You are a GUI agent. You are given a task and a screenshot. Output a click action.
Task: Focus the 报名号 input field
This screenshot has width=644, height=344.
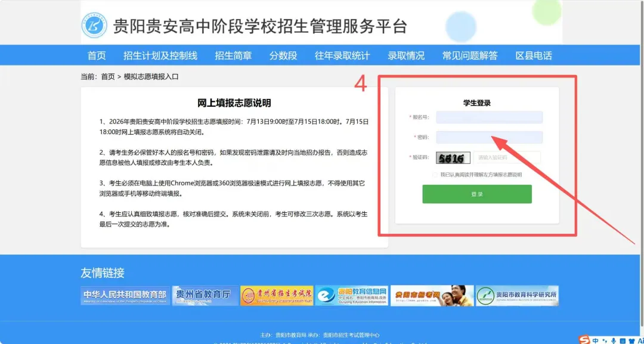(x=489, y=117)
